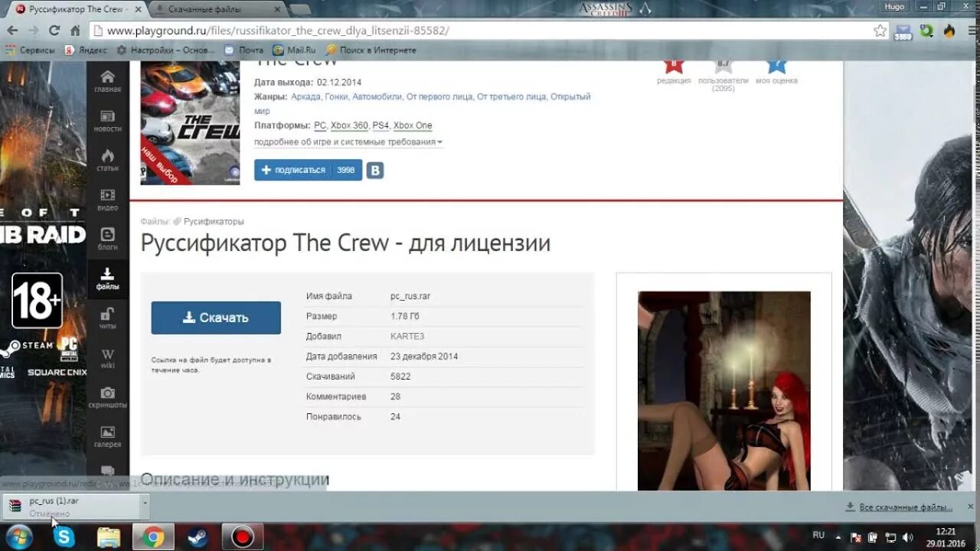Open the Сервисы bookmark
The width and height of the screenshot is (980, 551).
30,50
